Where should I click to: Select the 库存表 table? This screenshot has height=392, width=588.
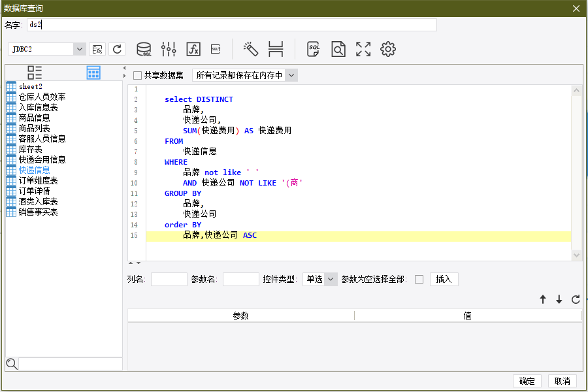(x=30, y=150)
